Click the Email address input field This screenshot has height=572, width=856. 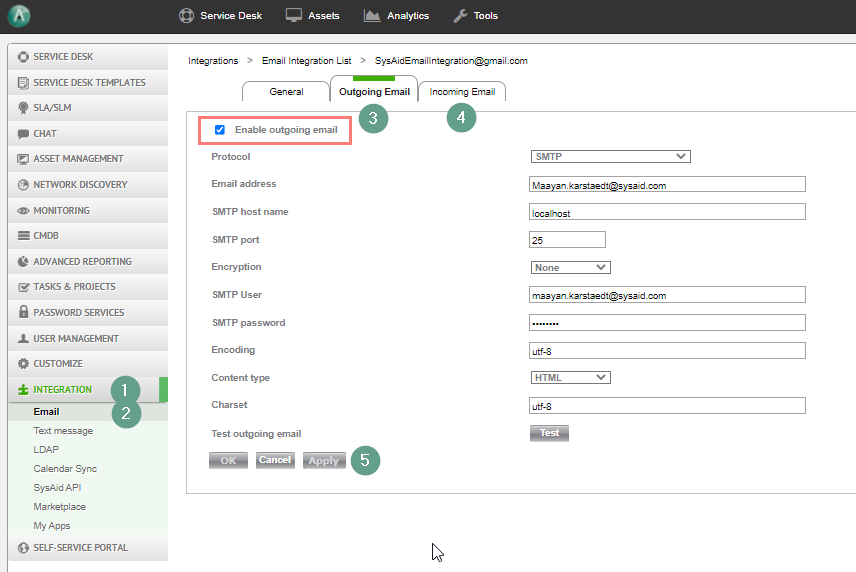pos(667,184)
